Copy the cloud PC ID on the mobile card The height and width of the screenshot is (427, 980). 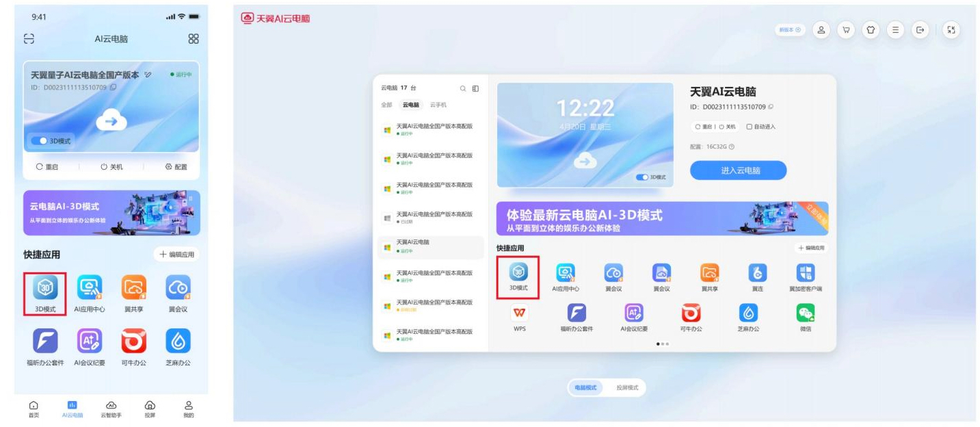coord(114,87)
